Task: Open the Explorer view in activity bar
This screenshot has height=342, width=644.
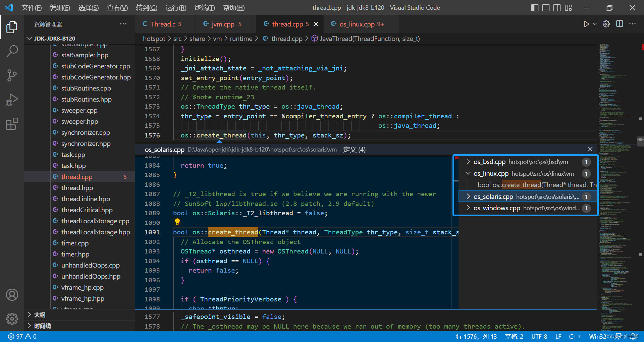Action: pos(12,27)
